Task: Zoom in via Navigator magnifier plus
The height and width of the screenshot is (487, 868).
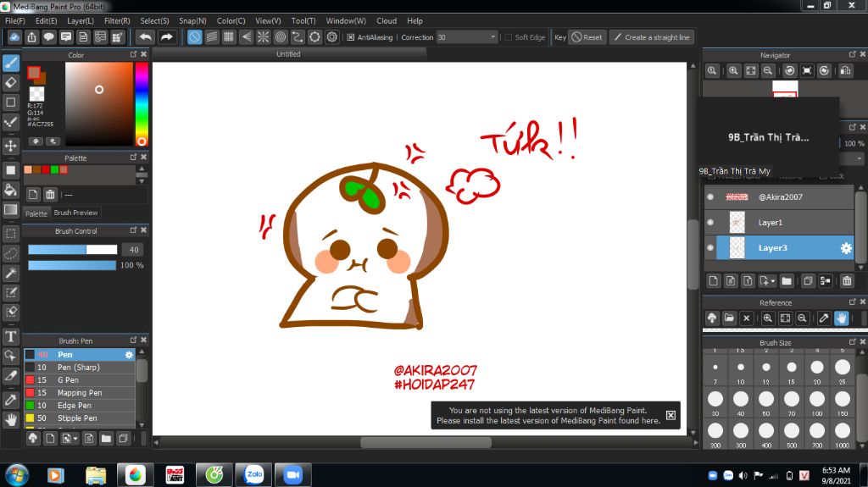Action: click(x=733, y=70)
